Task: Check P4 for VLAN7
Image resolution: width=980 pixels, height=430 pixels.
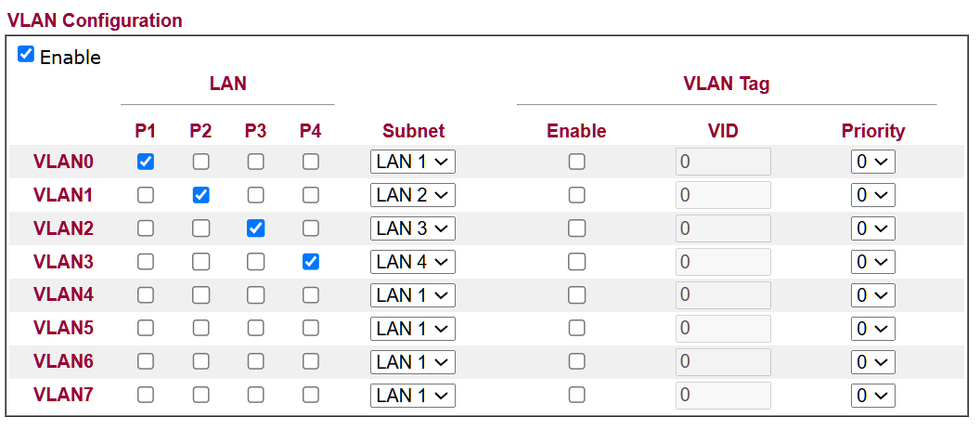Action: point(311,395)
